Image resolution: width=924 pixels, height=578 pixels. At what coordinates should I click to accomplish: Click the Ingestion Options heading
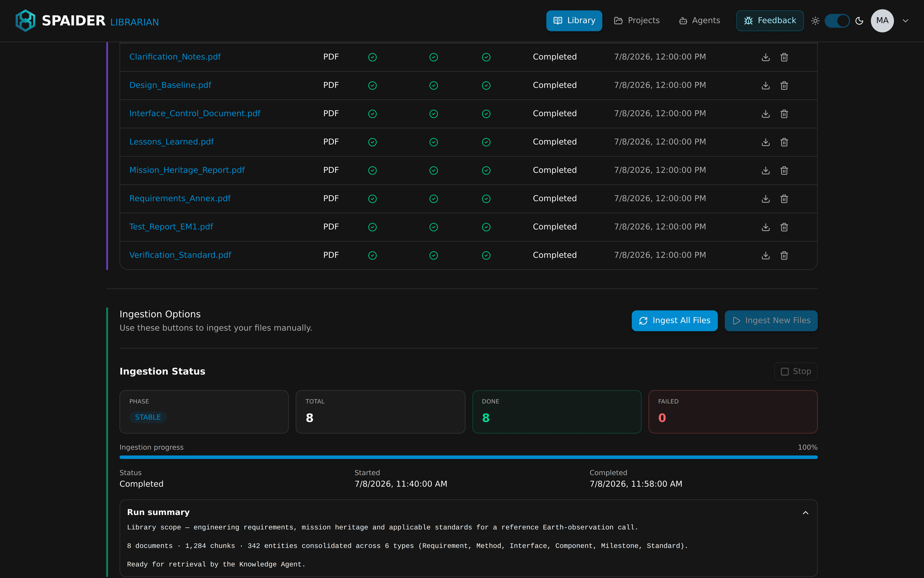tap(160, 314)
